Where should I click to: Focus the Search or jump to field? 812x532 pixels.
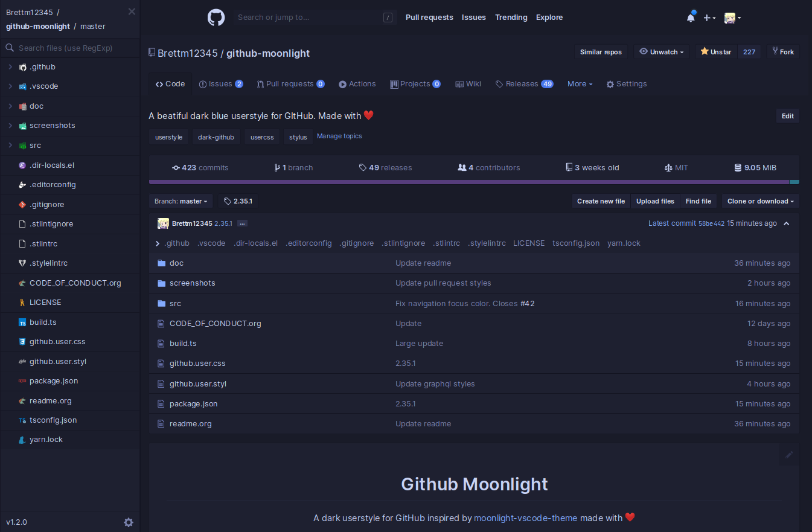(315, 18)
